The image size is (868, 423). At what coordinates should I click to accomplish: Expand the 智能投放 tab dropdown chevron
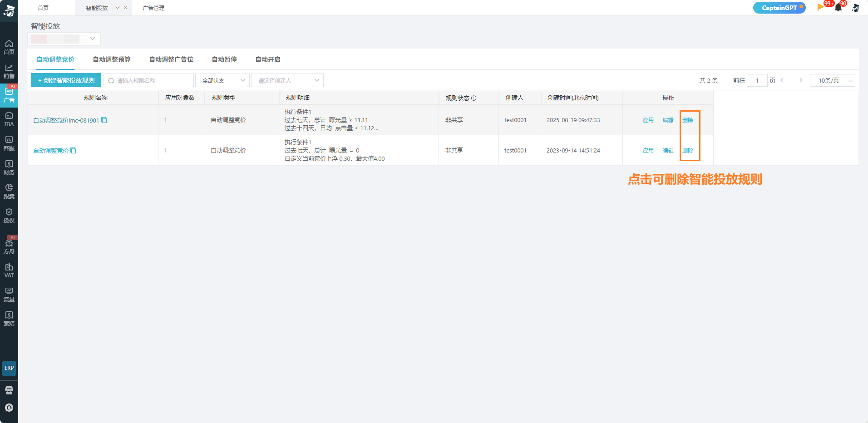(x=118, y=8)
